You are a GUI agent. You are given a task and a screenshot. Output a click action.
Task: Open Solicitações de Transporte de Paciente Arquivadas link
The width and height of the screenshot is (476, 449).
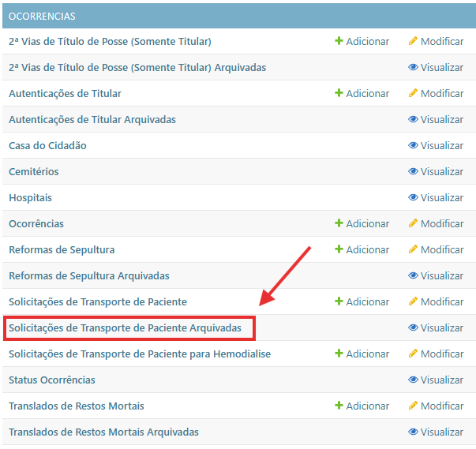coord(125,327)
